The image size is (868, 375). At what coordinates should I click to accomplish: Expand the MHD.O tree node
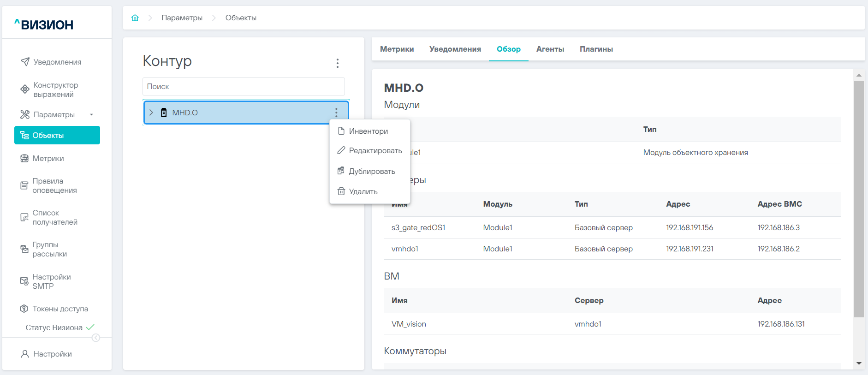(x=151, y=113)
